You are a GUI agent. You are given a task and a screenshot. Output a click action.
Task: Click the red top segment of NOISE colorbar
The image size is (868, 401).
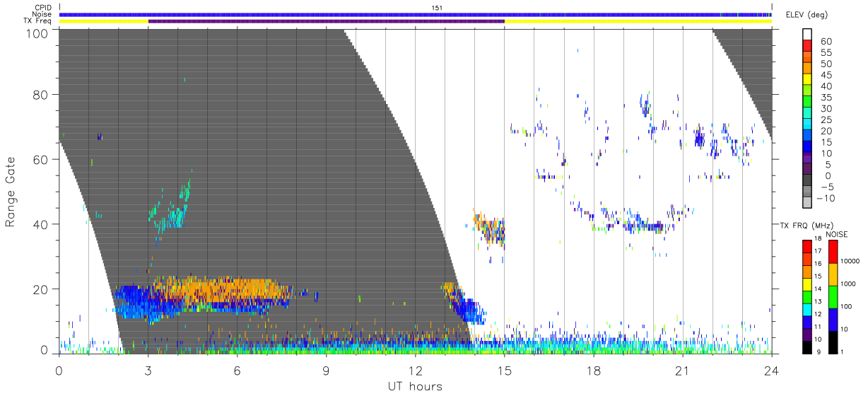point(833,252)
